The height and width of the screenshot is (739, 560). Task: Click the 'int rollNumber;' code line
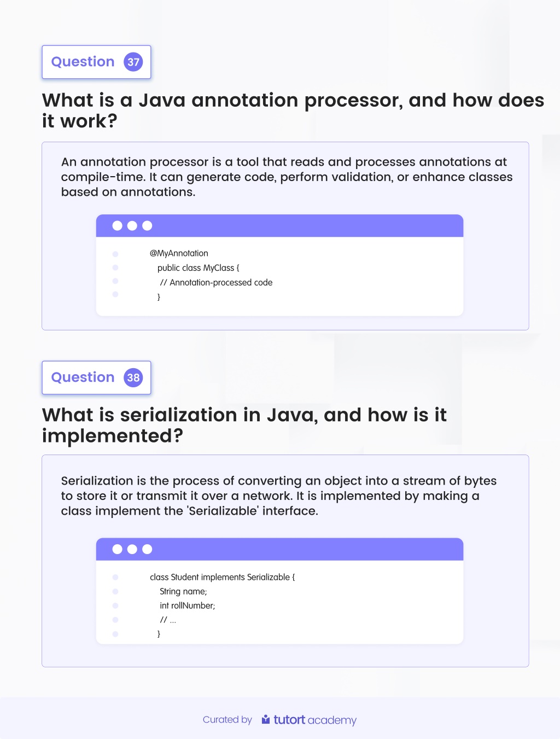[188, 606]
